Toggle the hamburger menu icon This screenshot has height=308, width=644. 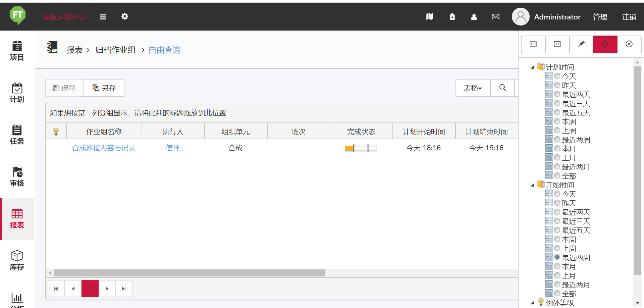[103, 17]
